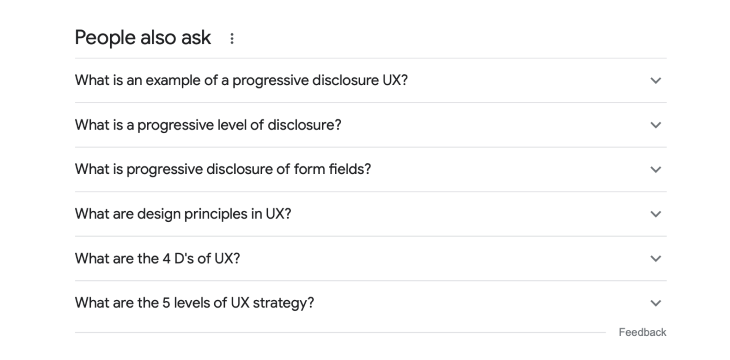Click the chevron for progressive disclosure UX example

[656, 81]
